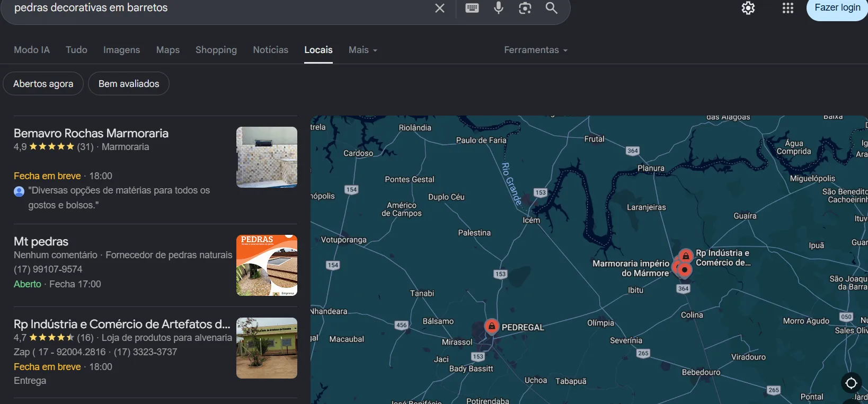Click the Rp Indústria e Comércio map pin

click(x=686, y=256)
